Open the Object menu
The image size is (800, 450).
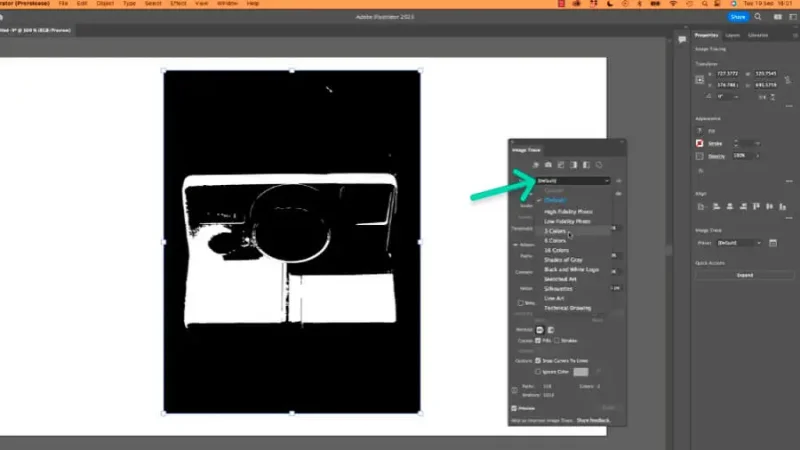point(105,4)
